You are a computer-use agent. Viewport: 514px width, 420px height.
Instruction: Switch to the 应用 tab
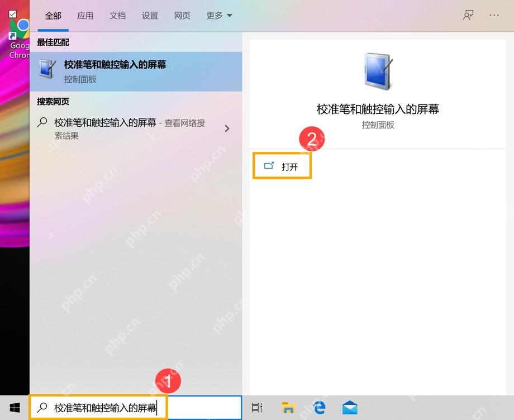pos(85,16)
